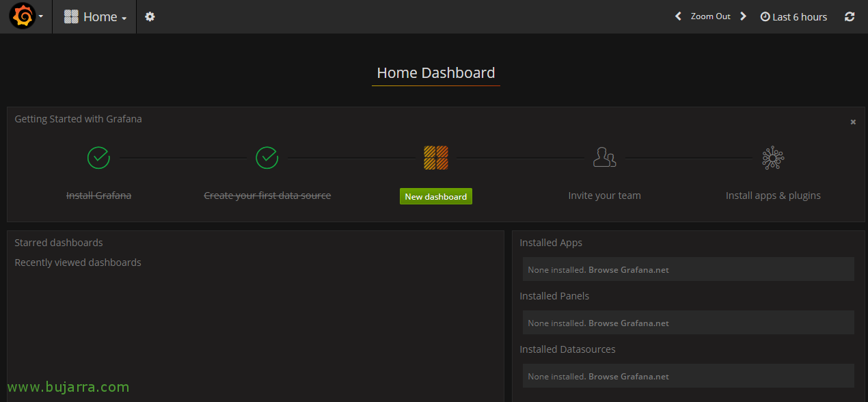Screen dimensions: 868x402
Task: Click Zoom Out time range
Action: 710,16
